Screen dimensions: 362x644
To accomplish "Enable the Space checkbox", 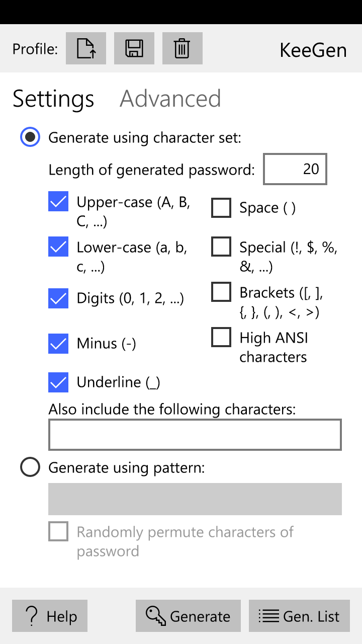I will (221, 208).
